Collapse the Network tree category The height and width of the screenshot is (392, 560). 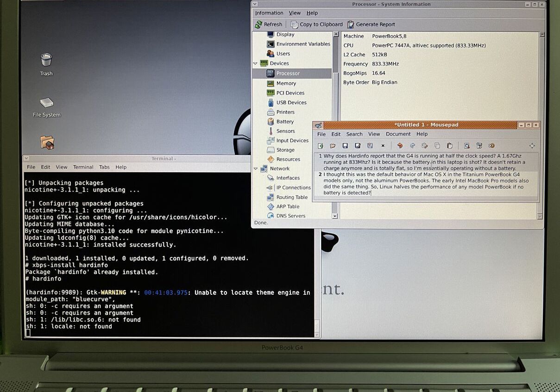(x=255, y=168)
